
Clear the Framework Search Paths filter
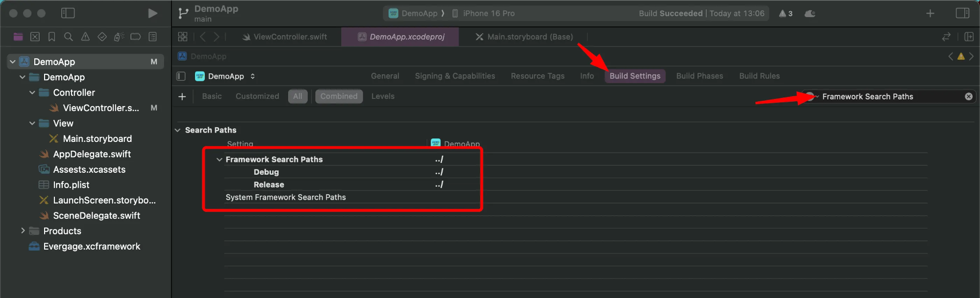(969, 96)
